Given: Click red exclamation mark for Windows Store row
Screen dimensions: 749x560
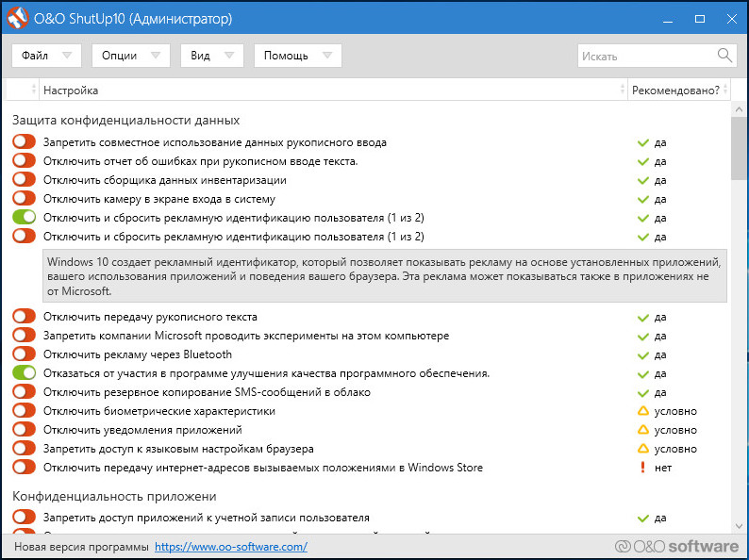Looking at the screenshot, I should coord(643,467).
